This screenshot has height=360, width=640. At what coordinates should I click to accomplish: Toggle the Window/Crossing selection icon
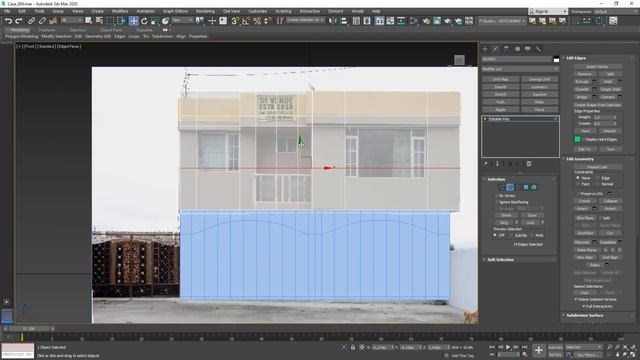point(121,21)
